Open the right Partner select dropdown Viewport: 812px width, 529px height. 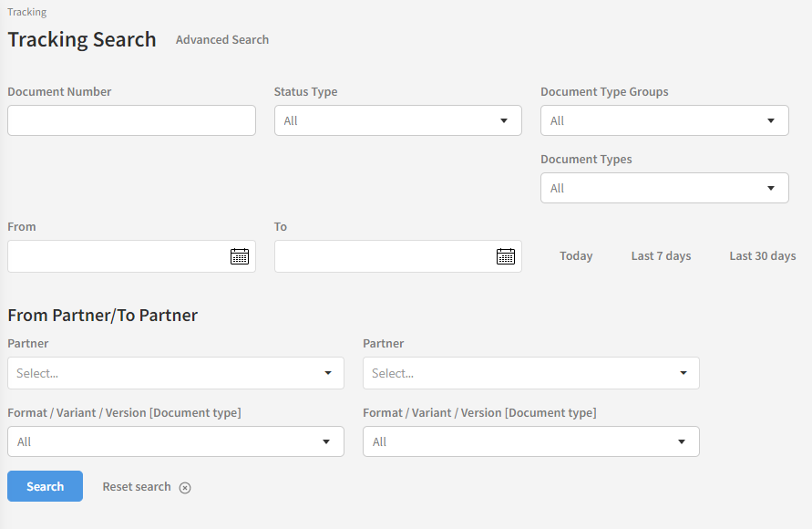point(530,373)
